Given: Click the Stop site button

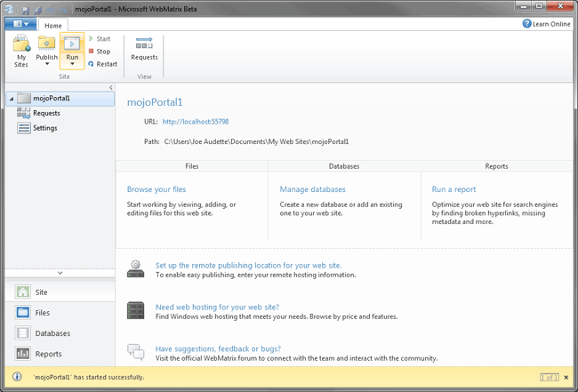Looking at the screenshot, I should [x=99, y=52].
